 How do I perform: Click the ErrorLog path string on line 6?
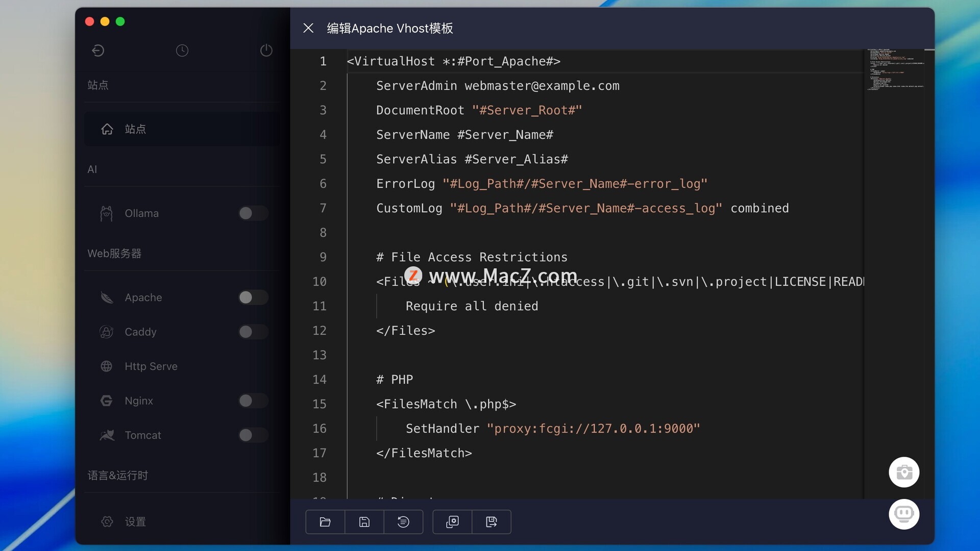point(575,184)
